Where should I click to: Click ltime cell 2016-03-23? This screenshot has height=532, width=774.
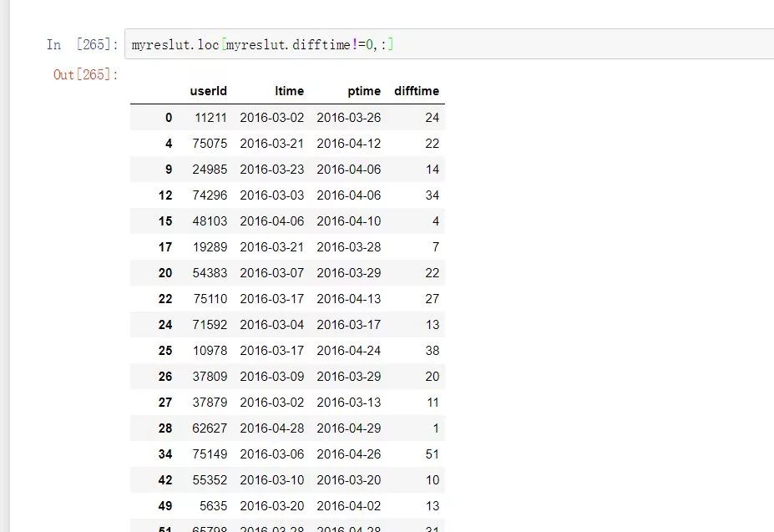[272, 170]
